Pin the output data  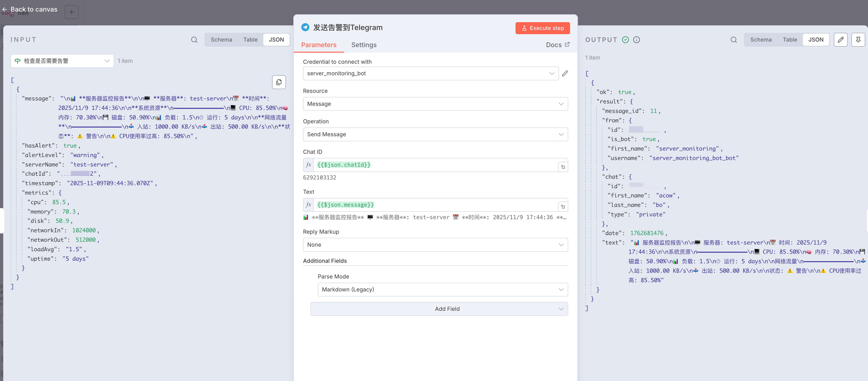click(858, 40)
